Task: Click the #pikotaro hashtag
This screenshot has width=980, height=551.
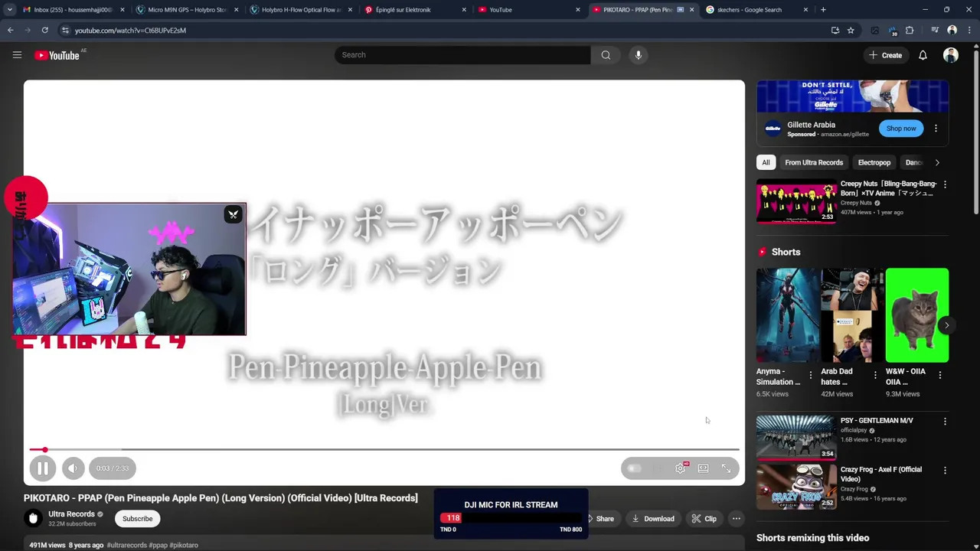Action: click(184, 545)
